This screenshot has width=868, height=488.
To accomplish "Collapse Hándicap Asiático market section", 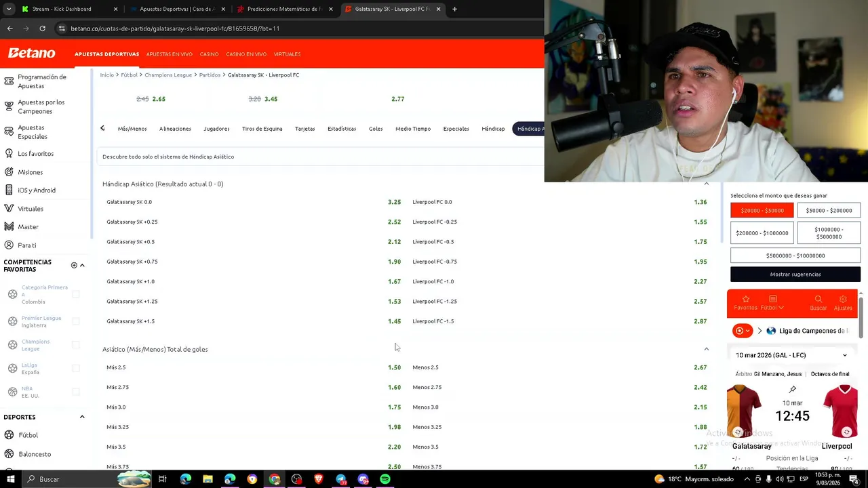I will pyautogui.click(x=706, y=184).
